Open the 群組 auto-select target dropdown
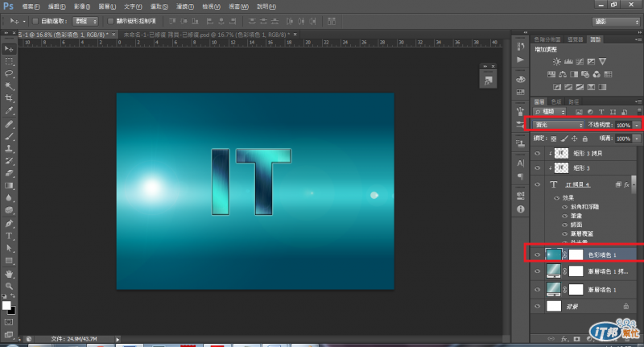Image resolution: width=644 pixels, height=347 pixels. tap(85, 21)
